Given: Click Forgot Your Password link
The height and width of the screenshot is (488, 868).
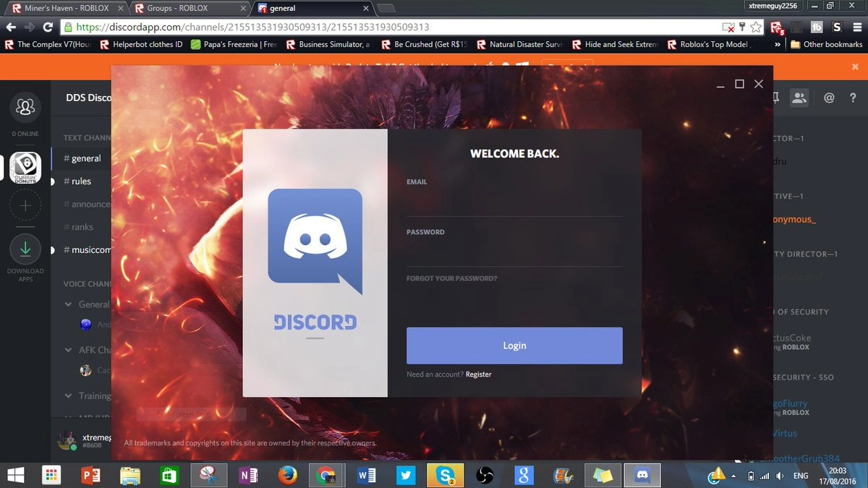Looking at the screenshot, I should click(452, 278).
